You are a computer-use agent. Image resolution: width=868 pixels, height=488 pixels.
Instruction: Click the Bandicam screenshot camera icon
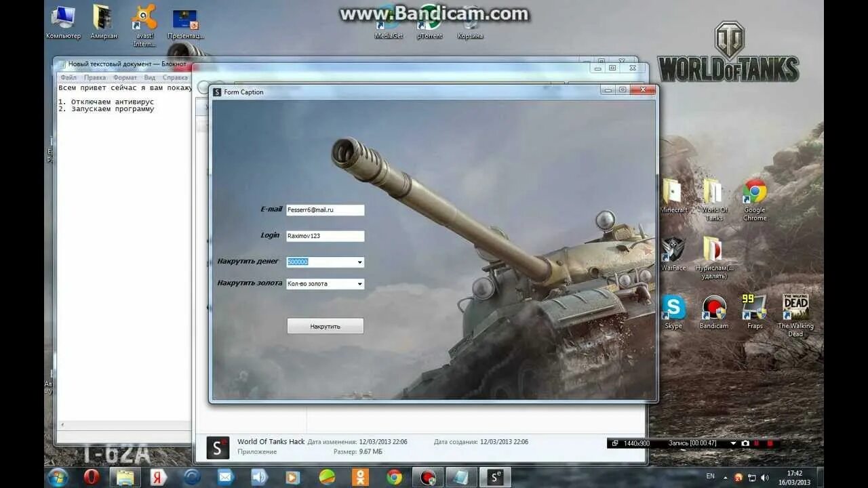click(745, 443)
